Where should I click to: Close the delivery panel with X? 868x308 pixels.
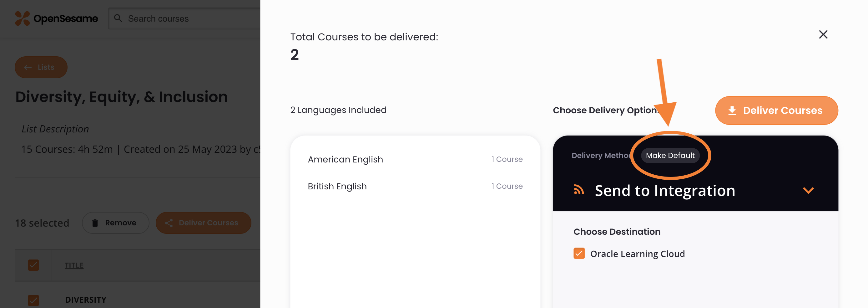click(823, 34)
